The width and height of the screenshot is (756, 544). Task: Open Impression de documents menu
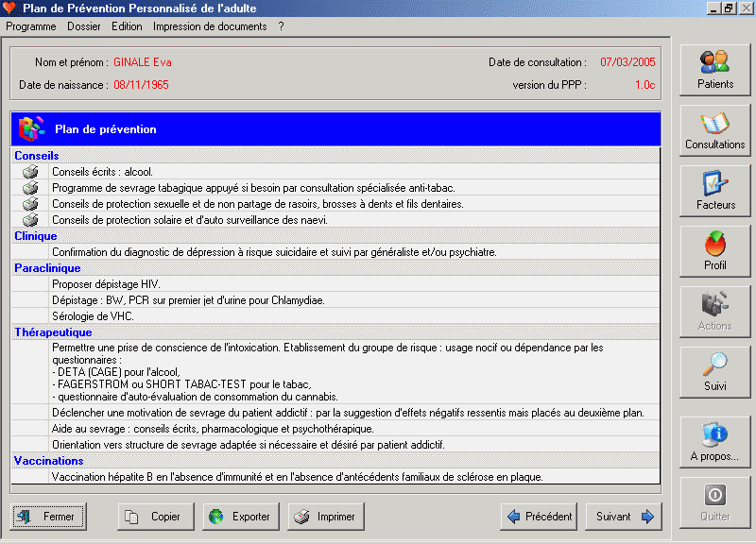click(210, 26)
